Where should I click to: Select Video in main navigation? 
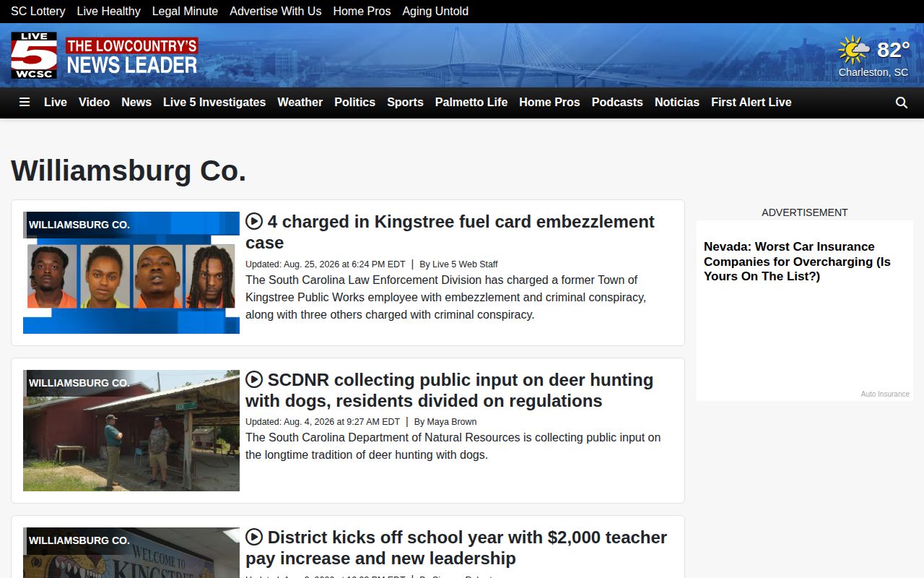click(x=94, y=103)
